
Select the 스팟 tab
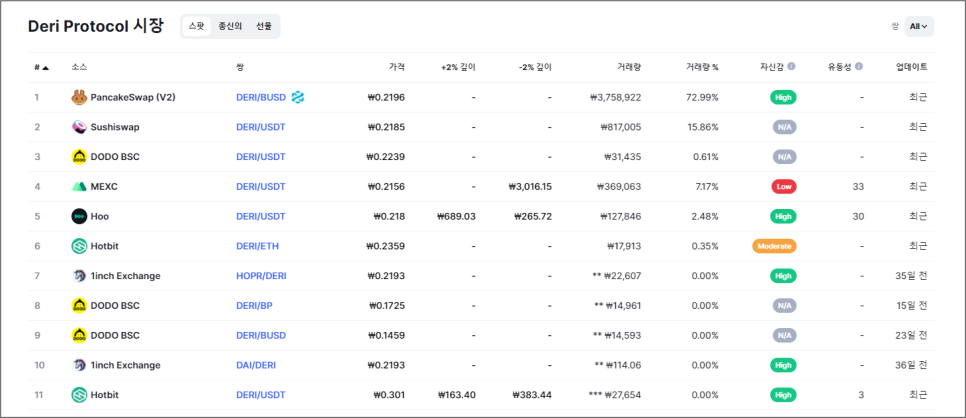tap(197, 27)
